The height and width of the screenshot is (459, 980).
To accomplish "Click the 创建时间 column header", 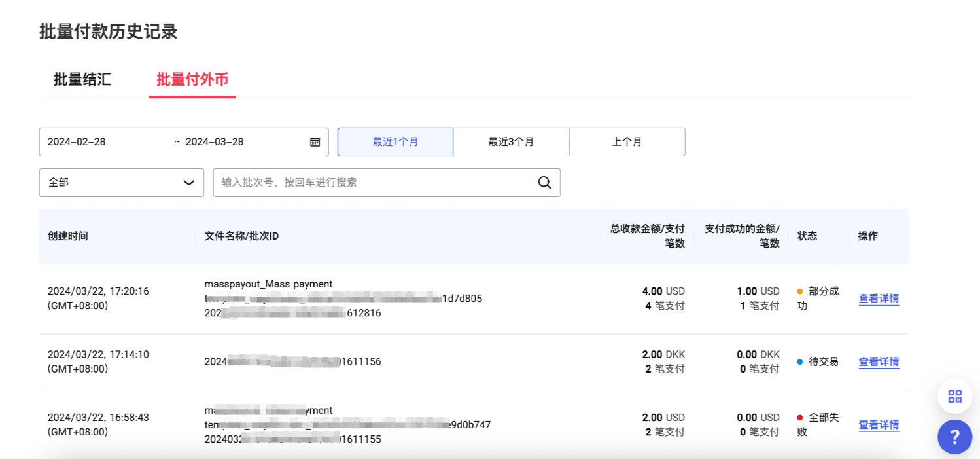I will point(67,236).
